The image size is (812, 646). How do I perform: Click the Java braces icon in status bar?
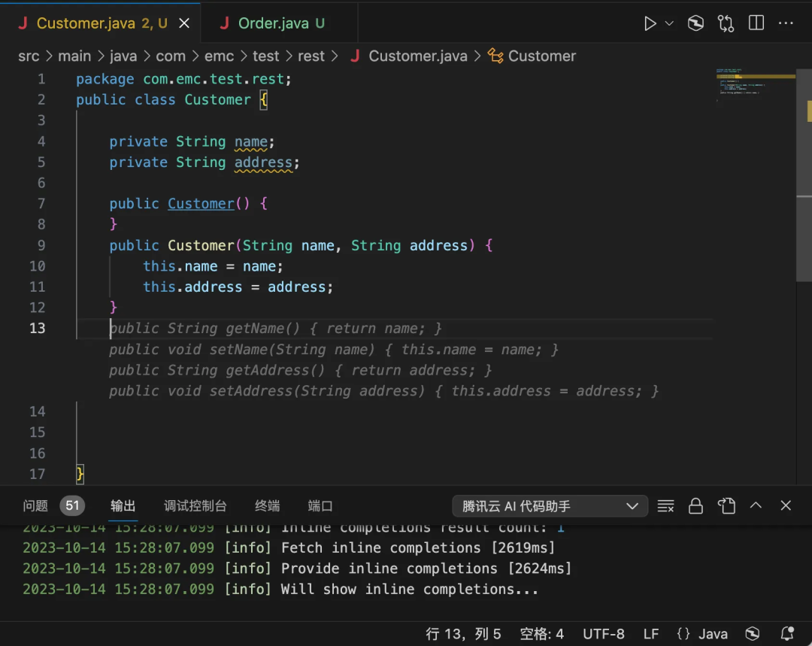(683, 634)
